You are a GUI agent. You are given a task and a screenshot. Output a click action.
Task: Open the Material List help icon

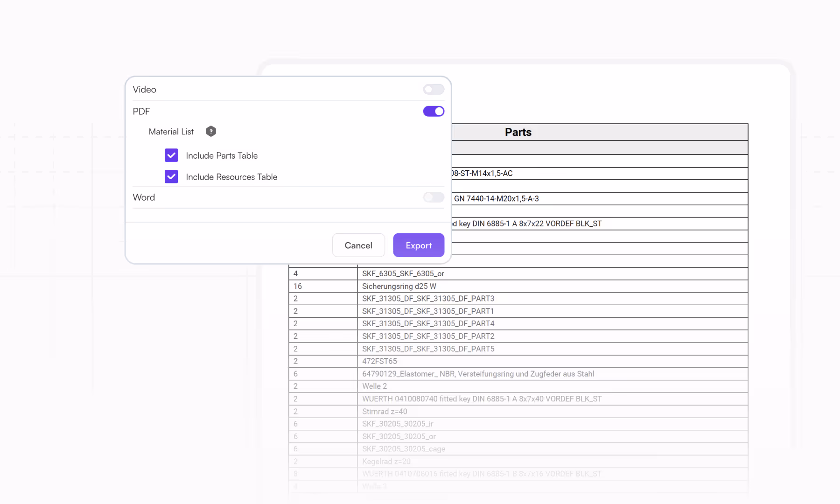211,132
